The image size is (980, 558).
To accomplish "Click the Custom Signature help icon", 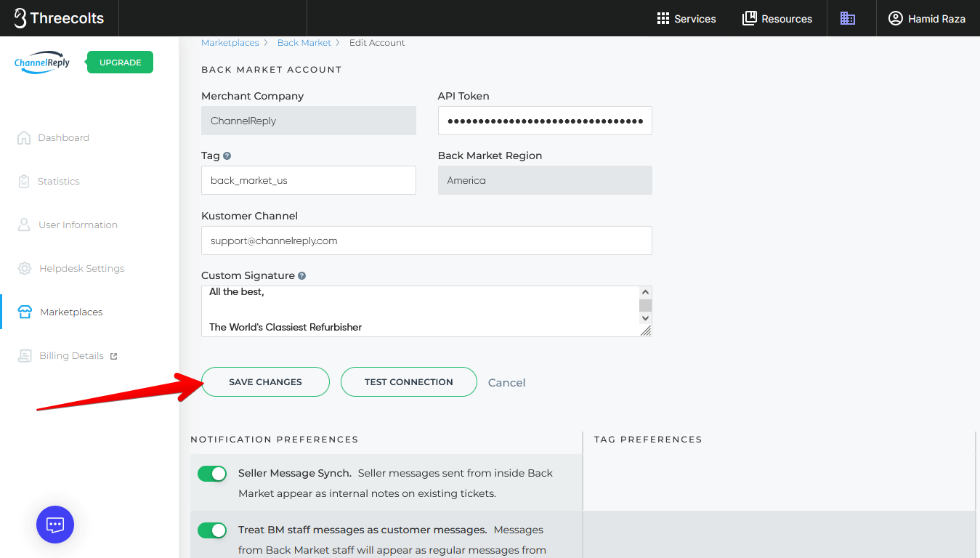I will (x=301, y=276).
